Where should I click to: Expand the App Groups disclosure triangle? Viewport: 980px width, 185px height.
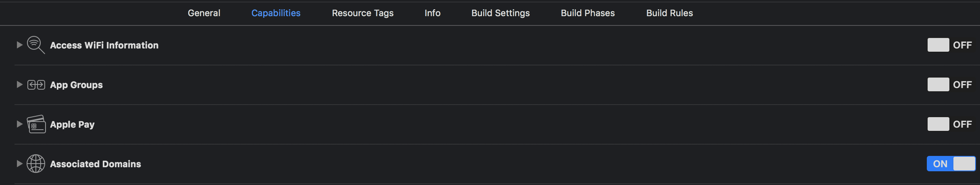19,84
